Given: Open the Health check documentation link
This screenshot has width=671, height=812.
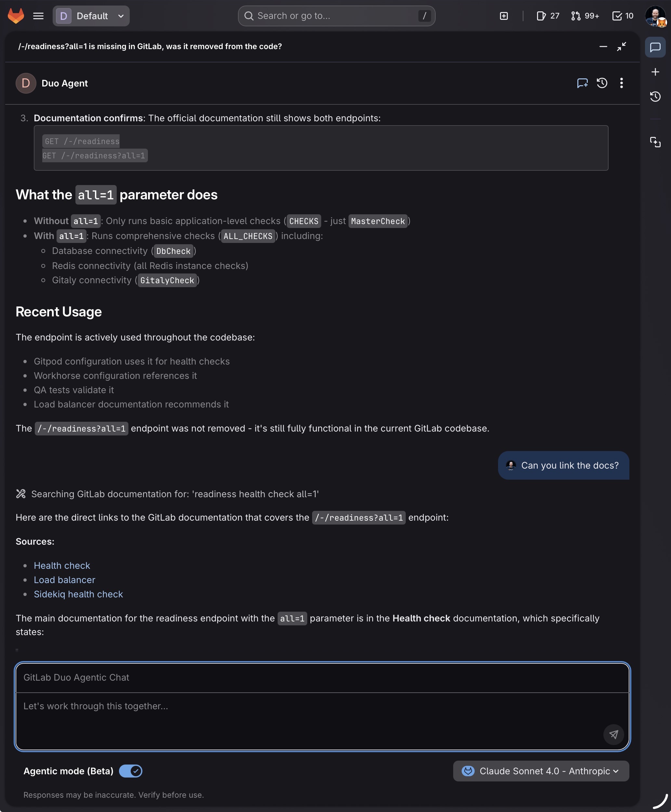Looking at the screenshot, I should pyautogui.click(x=62, y=565).
